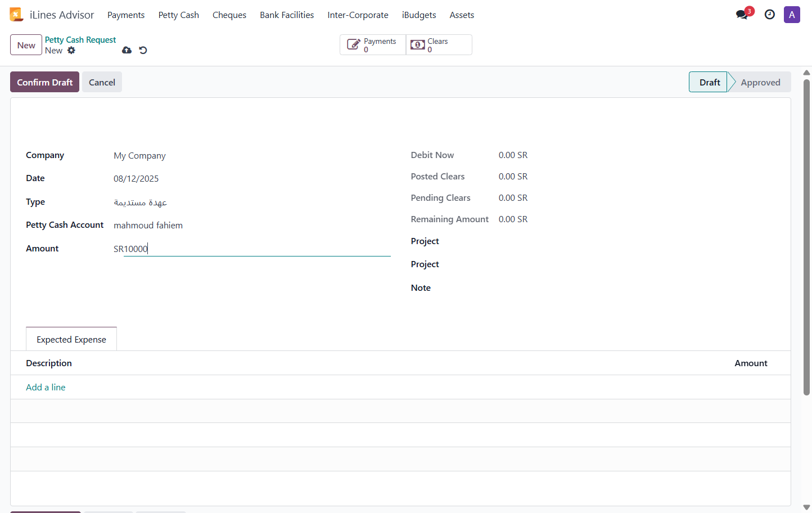Open the gear actions menu beside New
The width and height of the screenshot is (812, 513).
[x=71, y=50]
